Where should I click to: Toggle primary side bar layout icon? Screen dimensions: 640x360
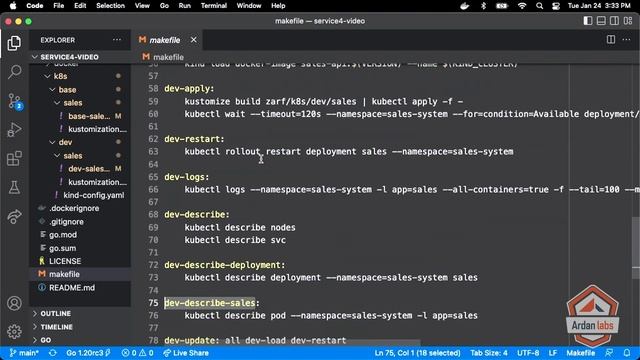click(x=588, y=21)
